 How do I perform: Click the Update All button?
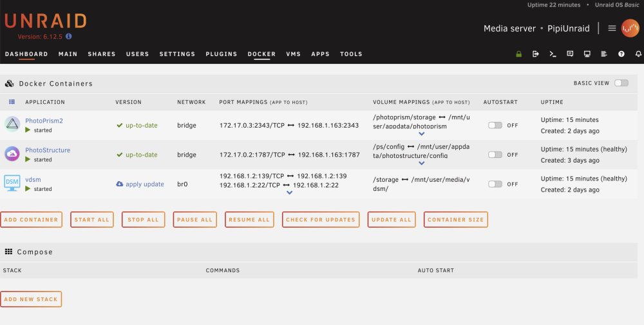(392, 220)
